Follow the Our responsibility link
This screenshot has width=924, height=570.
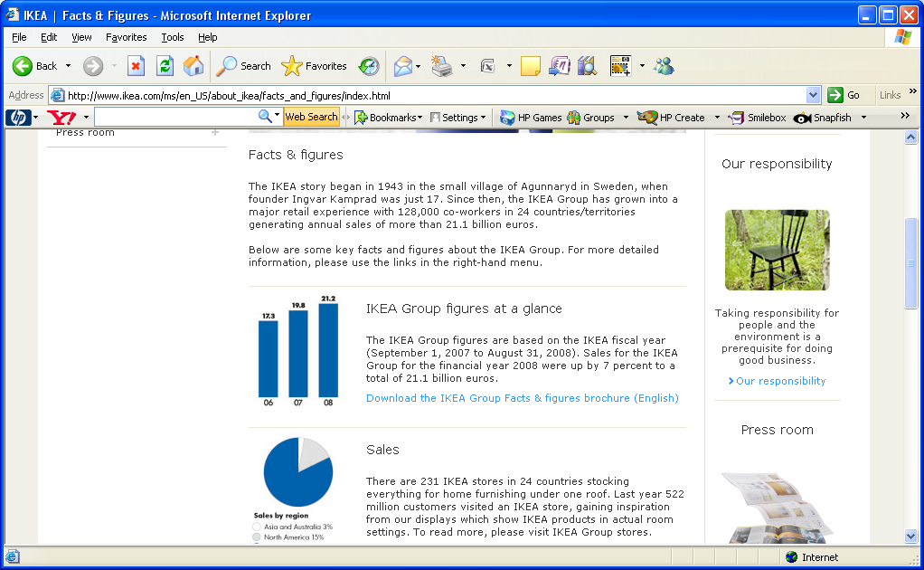780,381
